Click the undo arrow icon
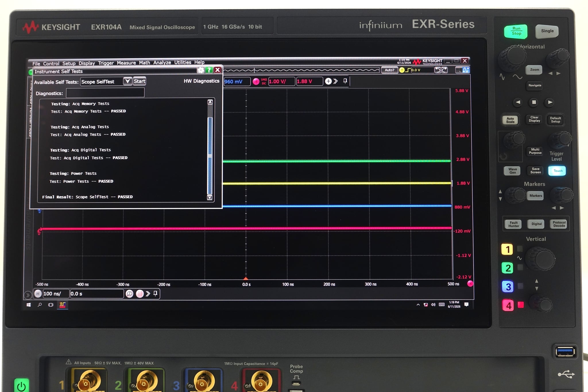This screenshot has height=392, width=588. [x=438, y=70]
